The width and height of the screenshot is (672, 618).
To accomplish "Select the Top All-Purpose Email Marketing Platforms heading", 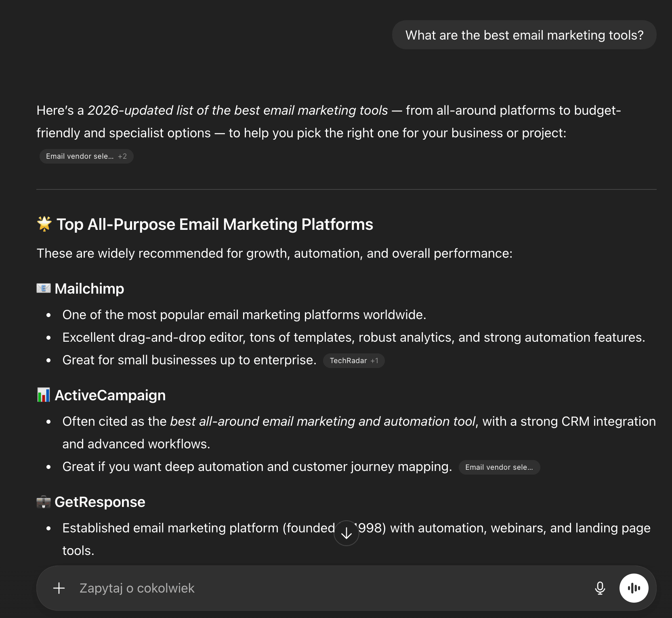I will pyautogui.click(x=215, y=224).
